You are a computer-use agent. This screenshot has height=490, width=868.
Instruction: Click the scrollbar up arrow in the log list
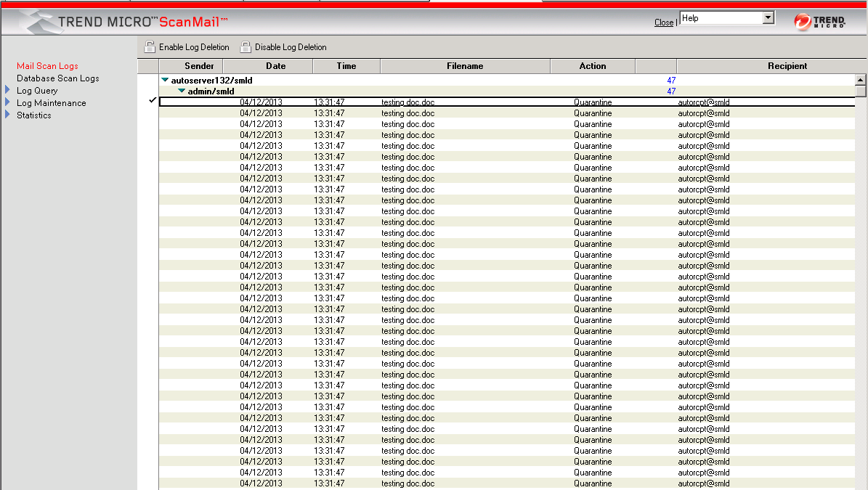click(861, 80)
